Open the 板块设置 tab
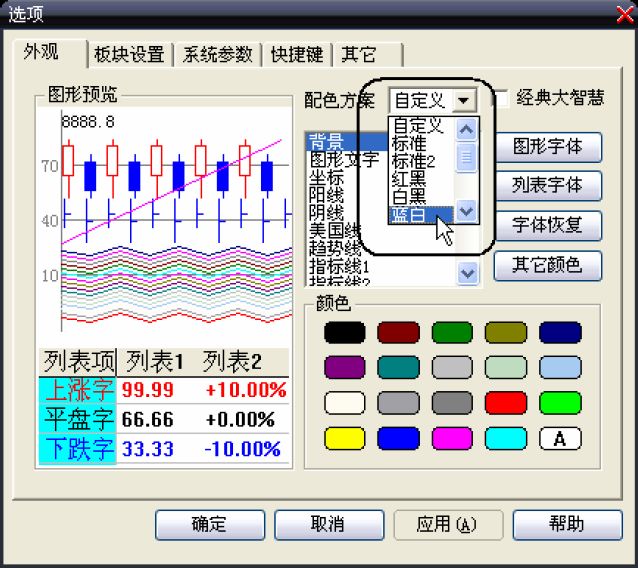638x568 pixels. click(x=130, y=55)
